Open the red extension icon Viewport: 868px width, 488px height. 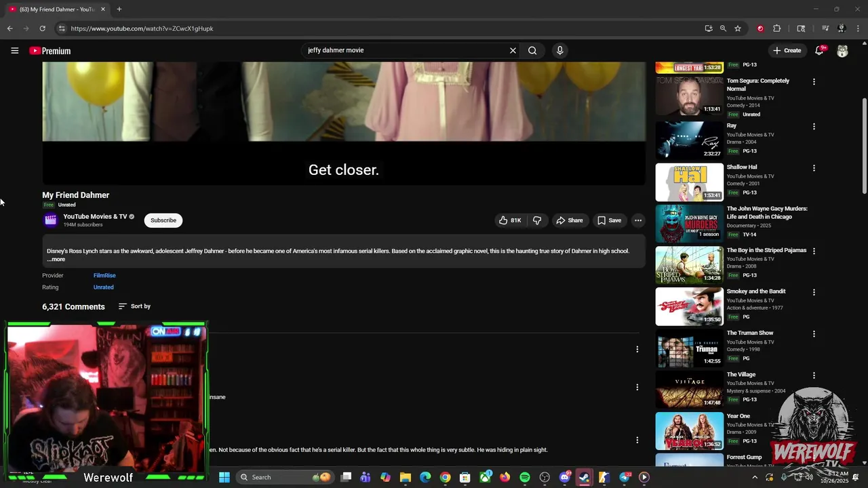760,28
